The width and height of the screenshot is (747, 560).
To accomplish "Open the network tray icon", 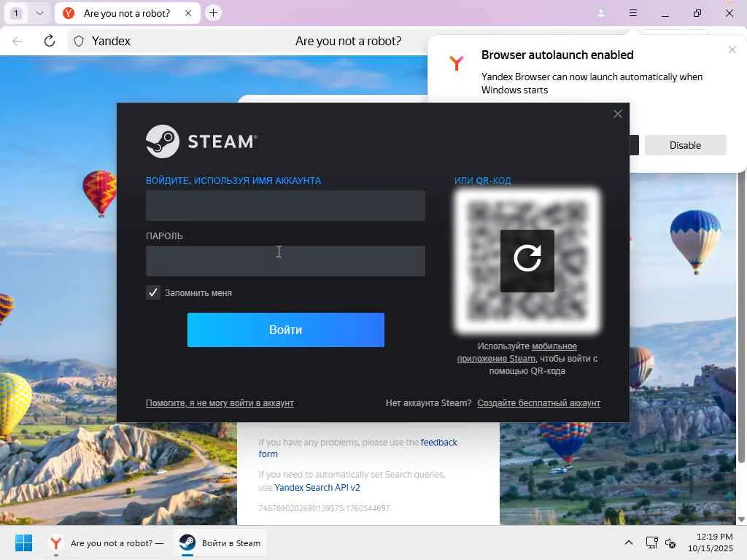I will 651,542.
